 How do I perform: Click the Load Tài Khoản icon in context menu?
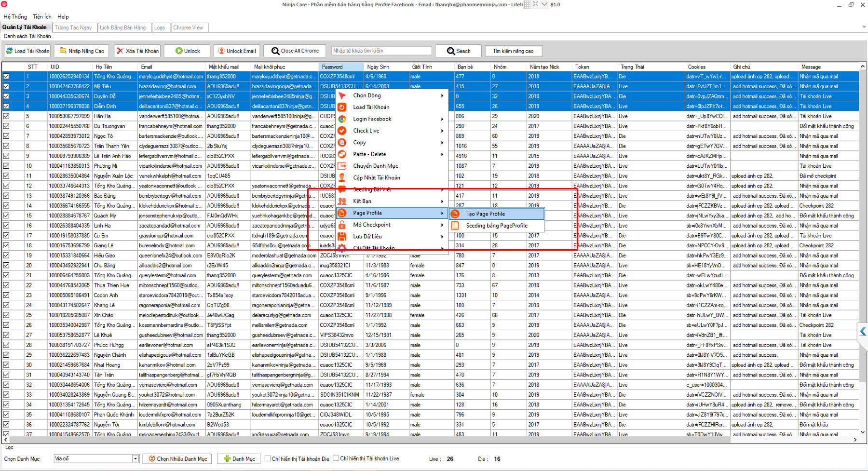pyautogui.click(x=342, y=107)
